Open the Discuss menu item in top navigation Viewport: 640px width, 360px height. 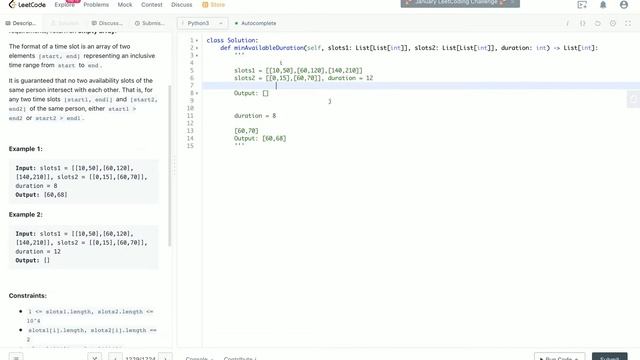[182, 5]
